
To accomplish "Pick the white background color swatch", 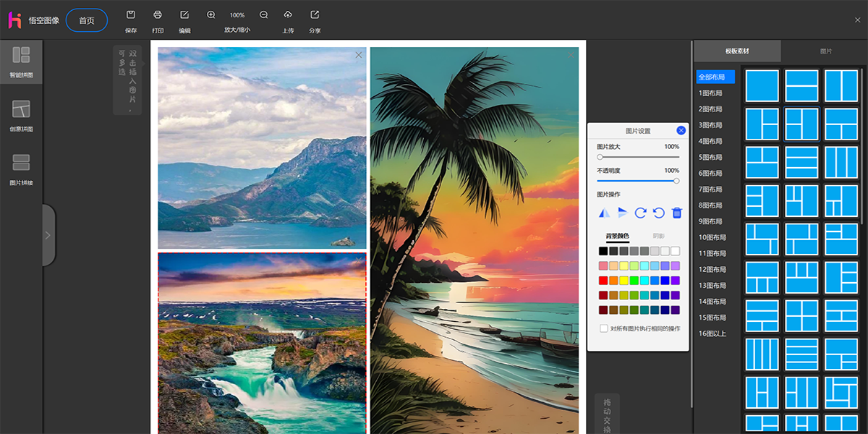I will pyautogui.click(x=675, y=251).
